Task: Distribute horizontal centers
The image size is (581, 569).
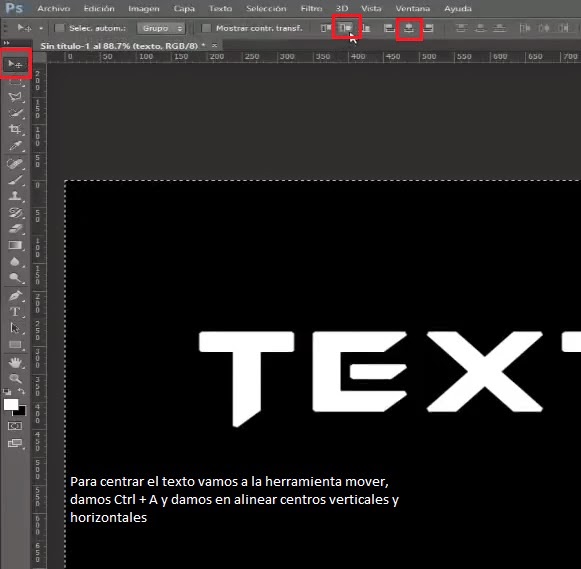Action: (x=544, y=28)
